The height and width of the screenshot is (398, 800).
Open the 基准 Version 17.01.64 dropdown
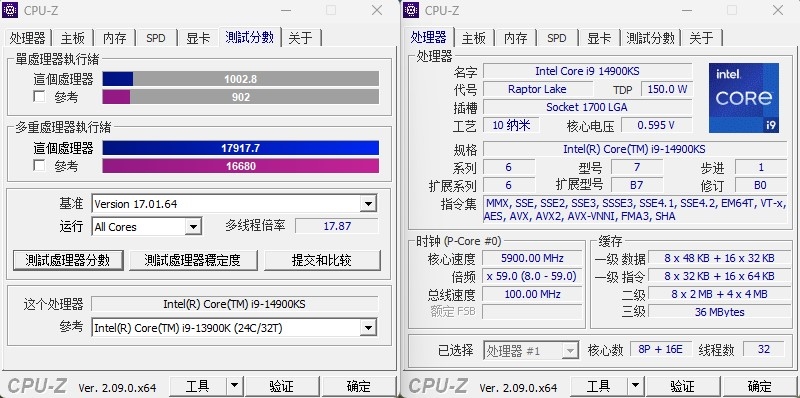pos(368,204)
